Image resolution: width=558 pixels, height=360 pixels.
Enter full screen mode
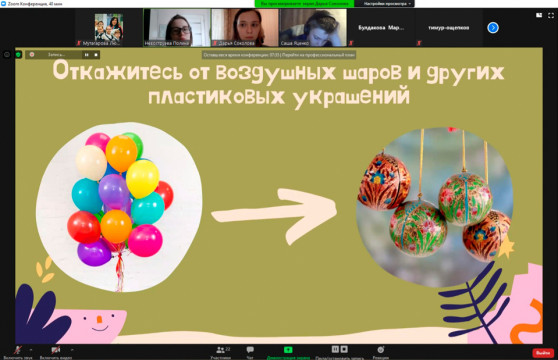(551, 15)
